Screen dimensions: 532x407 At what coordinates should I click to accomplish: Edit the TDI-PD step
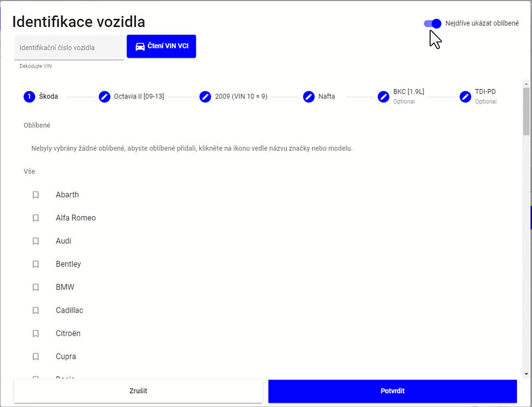click(465, 97)
